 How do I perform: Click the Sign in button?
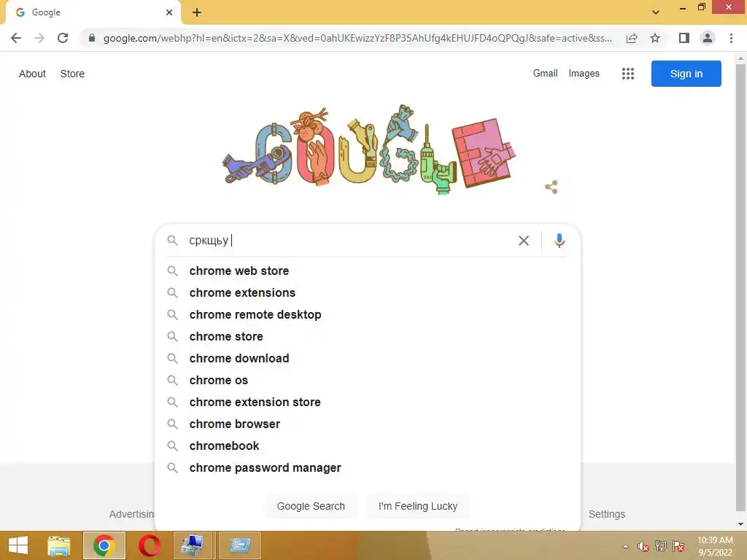(686, 74)
